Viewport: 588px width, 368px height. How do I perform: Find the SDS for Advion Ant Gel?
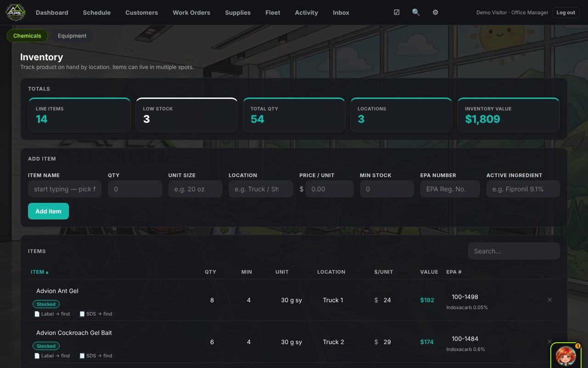pyautogui.click(x=96, y=314)
